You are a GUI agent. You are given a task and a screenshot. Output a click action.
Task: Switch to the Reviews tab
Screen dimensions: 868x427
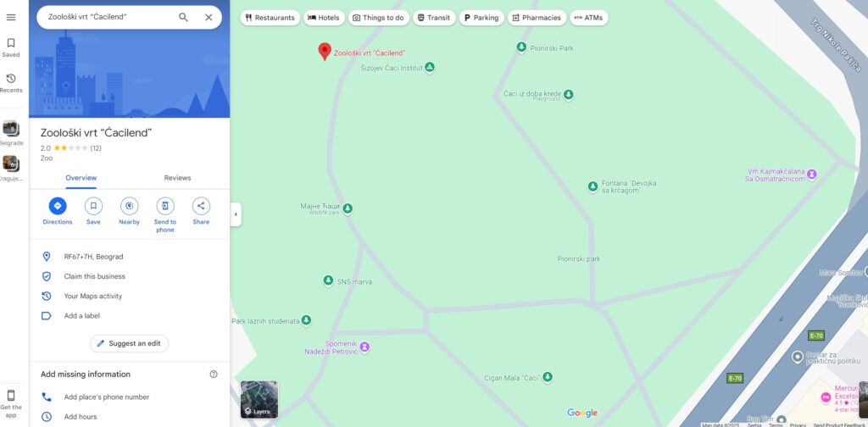click(x=177, y=178)
